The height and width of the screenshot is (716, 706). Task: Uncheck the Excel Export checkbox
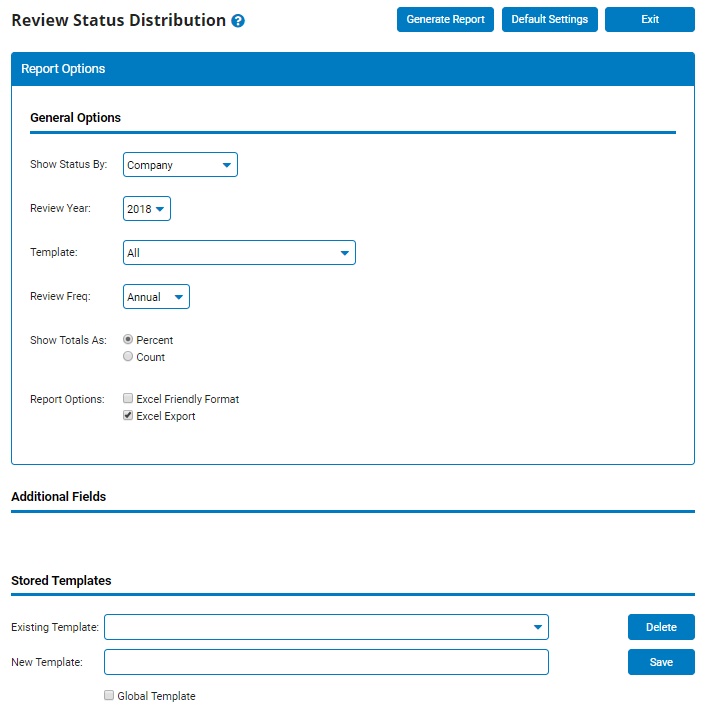click(x=128, y=415)
